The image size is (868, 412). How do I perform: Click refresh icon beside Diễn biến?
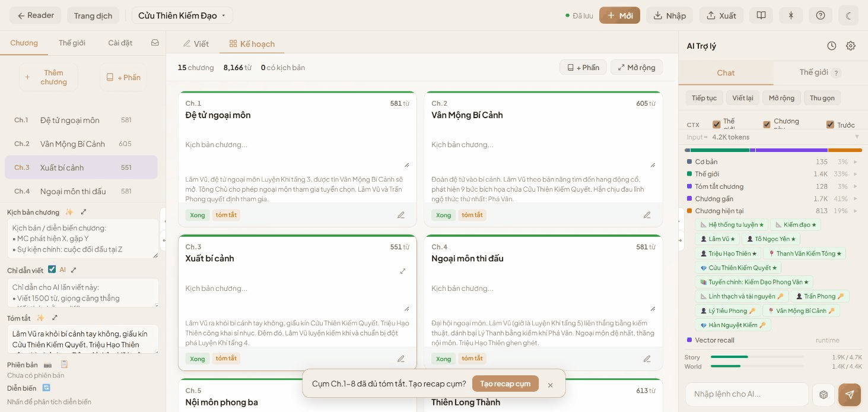click(x=46, y=388)
